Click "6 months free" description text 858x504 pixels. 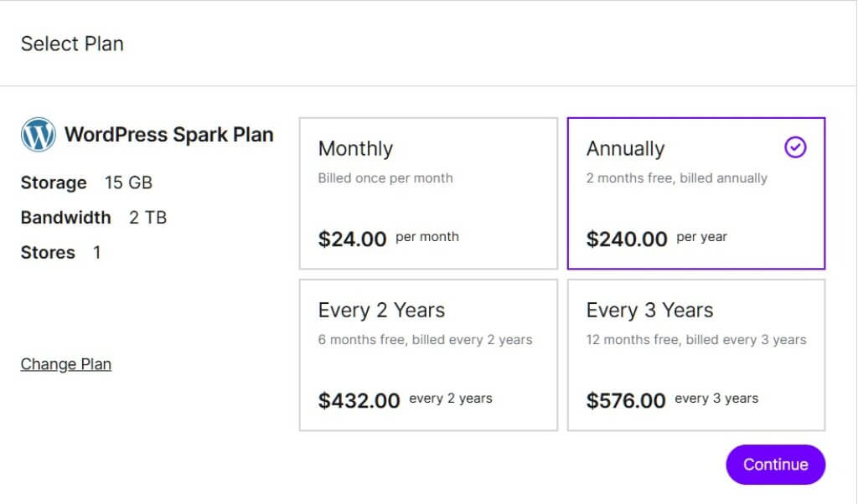362,339
